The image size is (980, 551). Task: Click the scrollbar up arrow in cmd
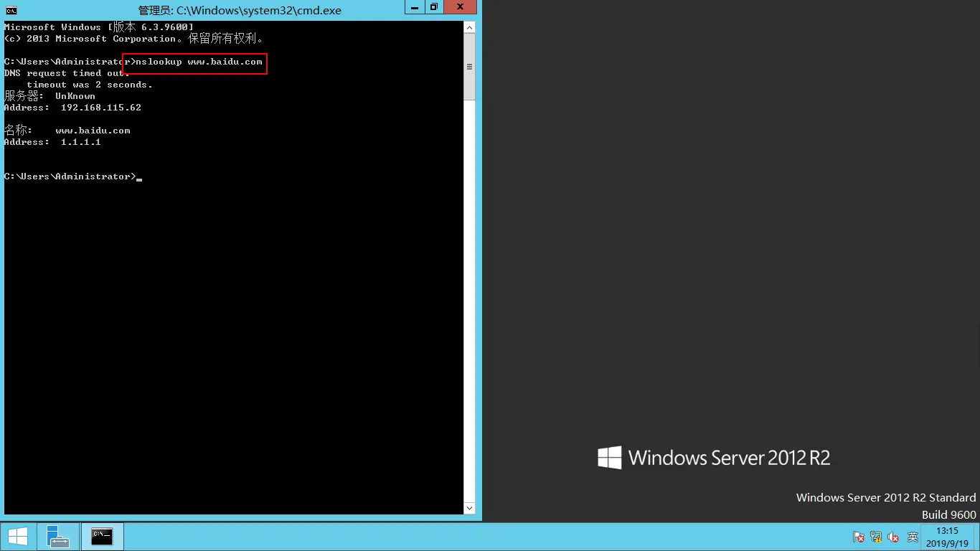tap(470, 27)
